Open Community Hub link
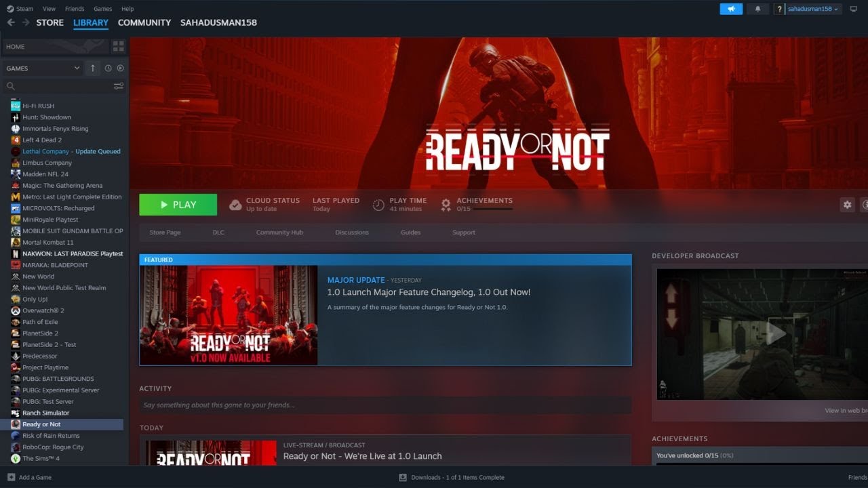Image resolution: width=868 pixels, height=488 pixels. (x=279, y=232)
